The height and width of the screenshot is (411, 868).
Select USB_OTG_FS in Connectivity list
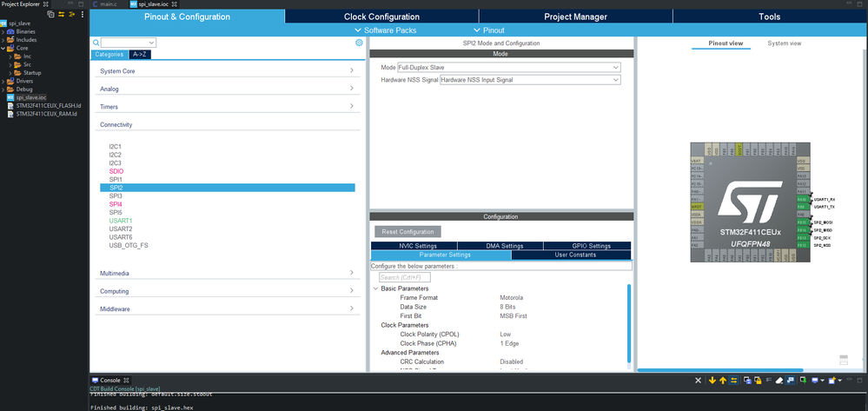[129, 245]
